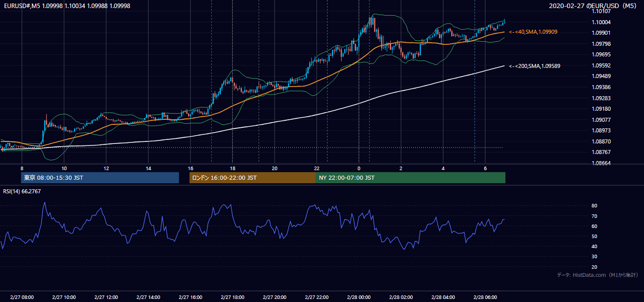The width and height of the screenshot is (644, 302).
Task: Click the RSI(14) 66.2767 indicator label
Action: [22, 191]
